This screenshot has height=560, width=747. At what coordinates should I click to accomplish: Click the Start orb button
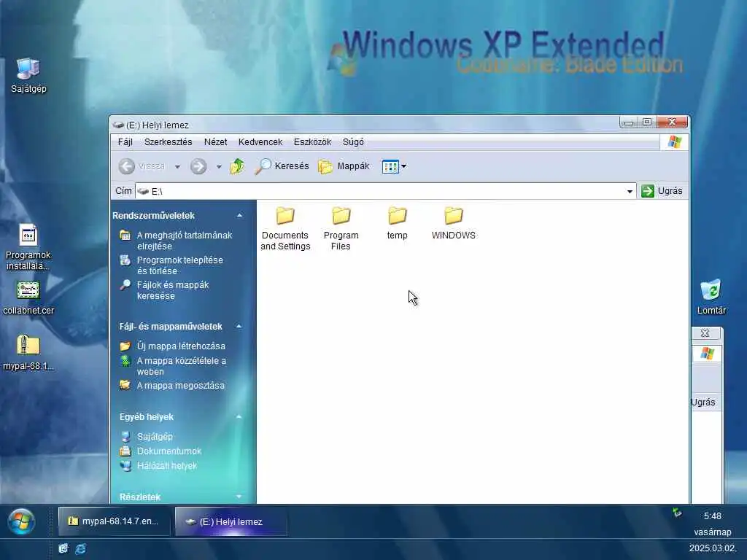click(21, 521)
